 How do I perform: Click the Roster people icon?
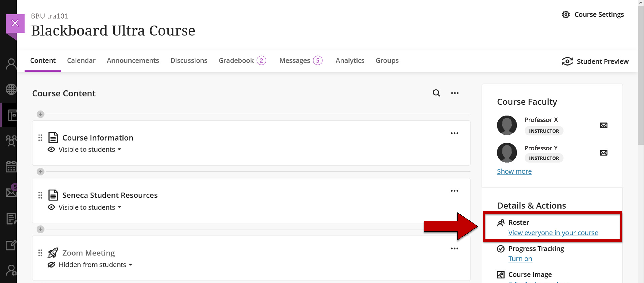coord(501,222)
